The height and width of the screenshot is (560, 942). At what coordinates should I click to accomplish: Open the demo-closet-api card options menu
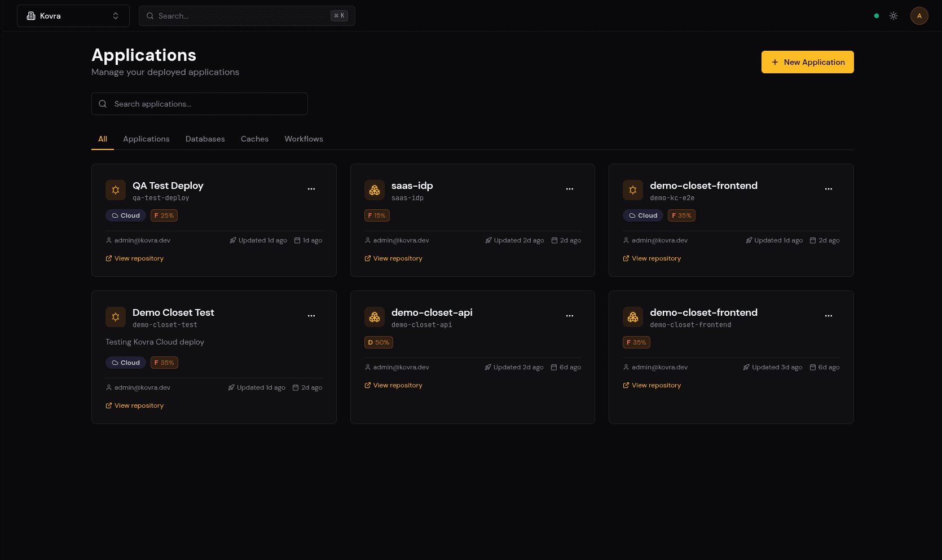tap(570, 316)
